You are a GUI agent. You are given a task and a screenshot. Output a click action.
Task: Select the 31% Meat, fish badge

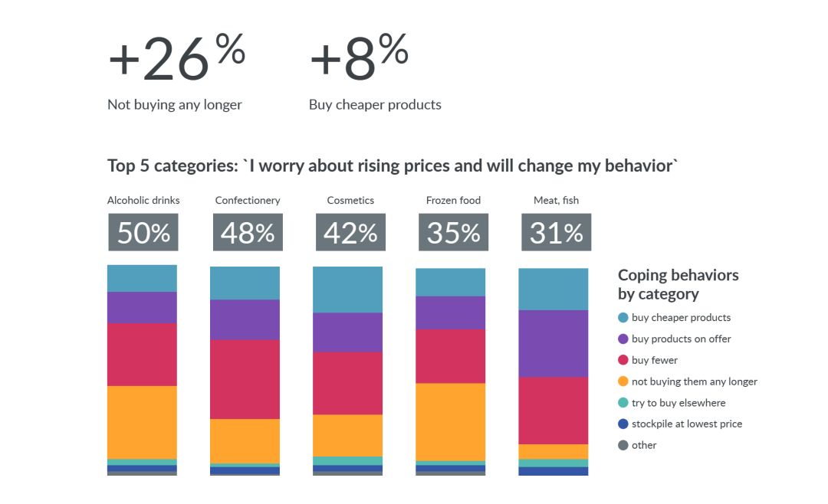[557, 233]
